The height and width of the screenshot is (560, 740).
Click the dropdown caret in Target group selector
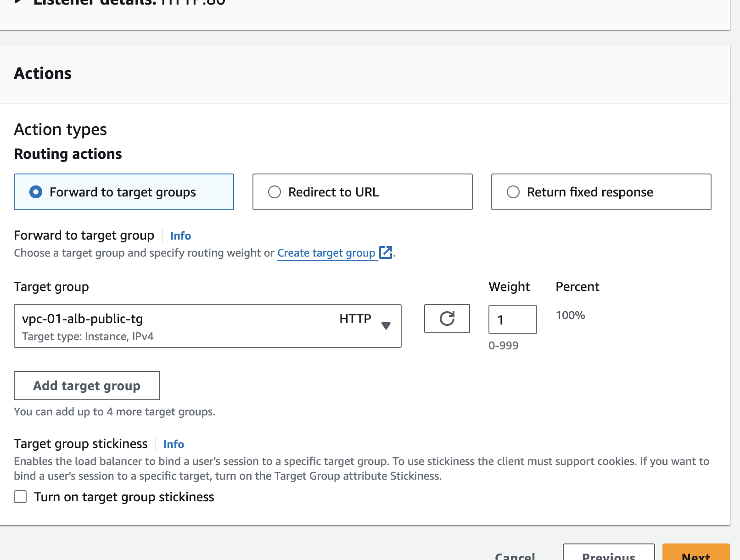click(x=386, y=325)
